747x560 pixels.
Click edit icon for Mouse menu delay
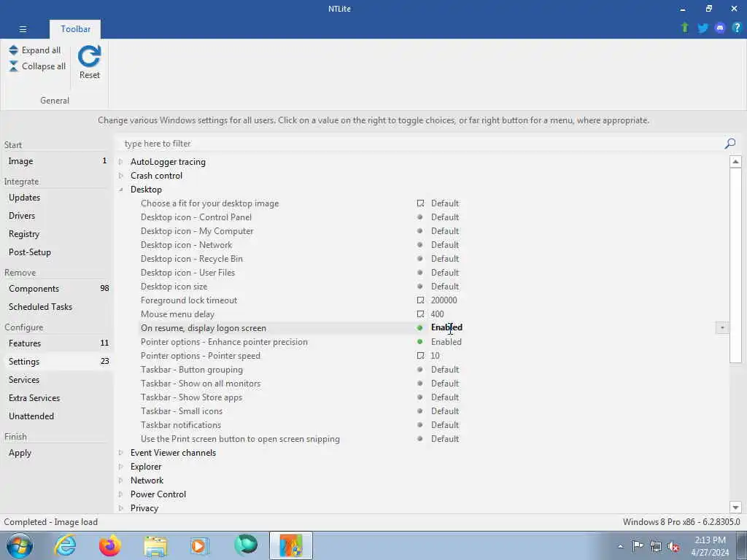tap(420, 314)
